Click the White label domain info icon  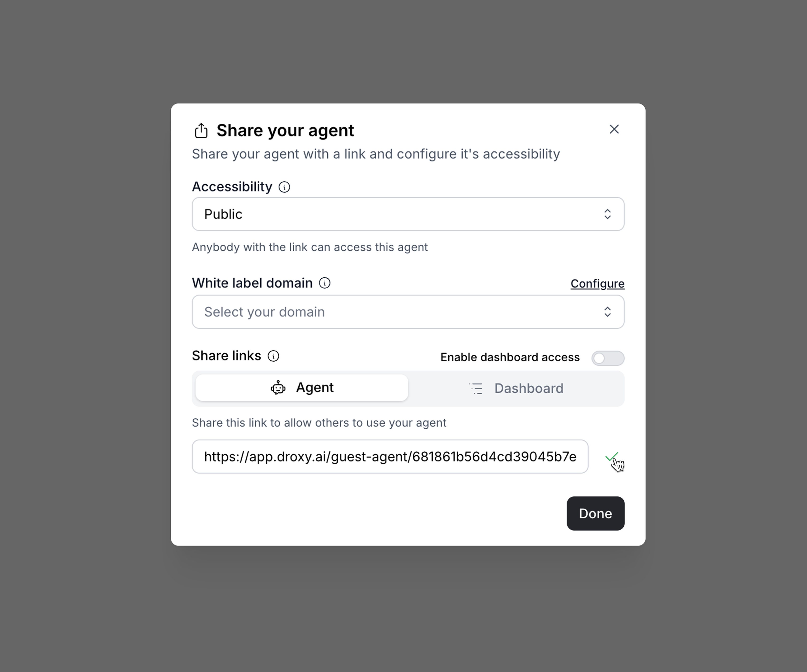point(325,283)
